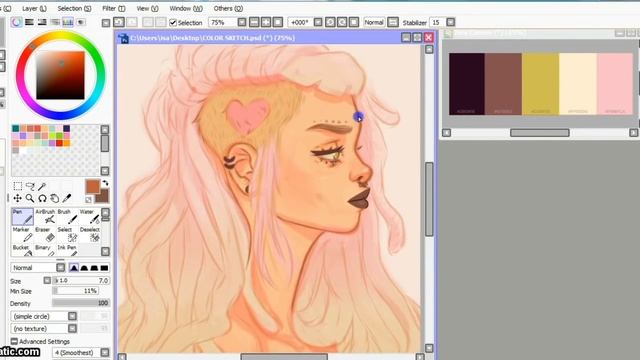Viewport: 640px width, 360px height.
Task: Open the rotation angle +000° dropdown
Action: pyautogui.click(x=318, y=22)
